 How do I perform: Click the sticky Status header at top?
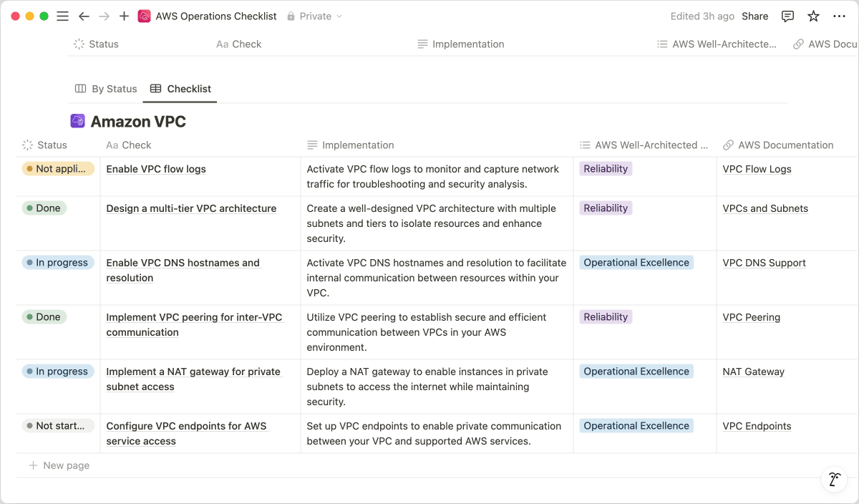tap(96, 44)
